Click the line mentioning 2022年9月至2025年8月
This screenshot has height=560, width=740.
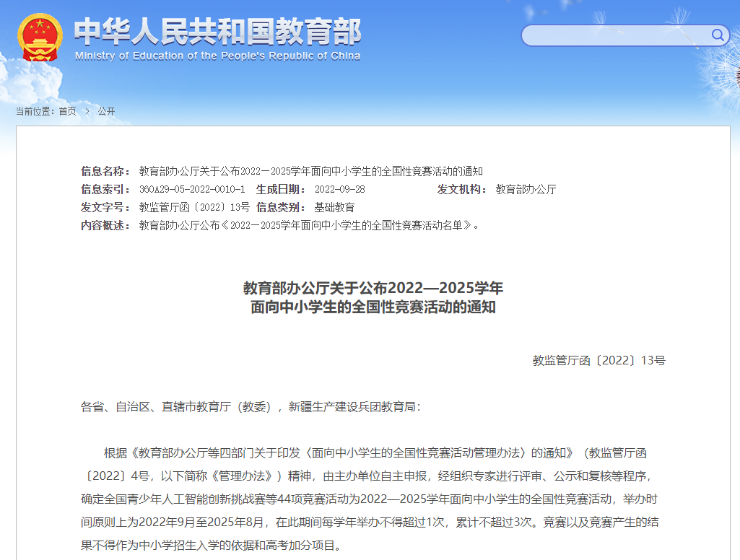pyautogui.click(x=370, y=522)
